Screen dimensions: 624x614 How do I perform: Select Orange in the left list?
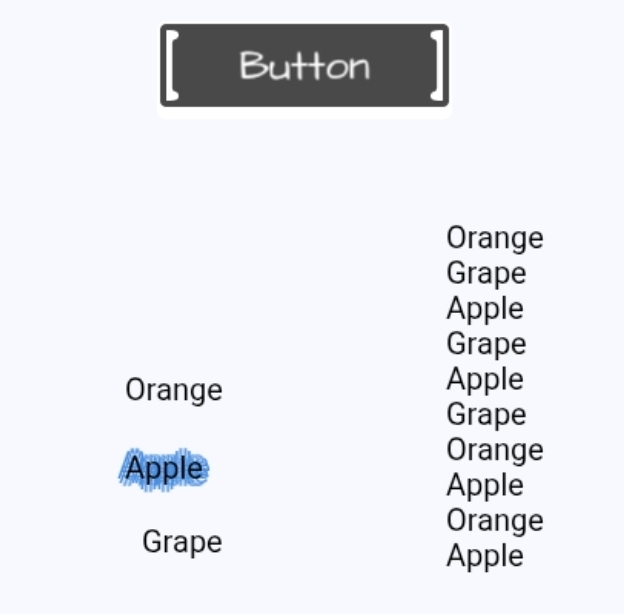[x=174, y=390]
